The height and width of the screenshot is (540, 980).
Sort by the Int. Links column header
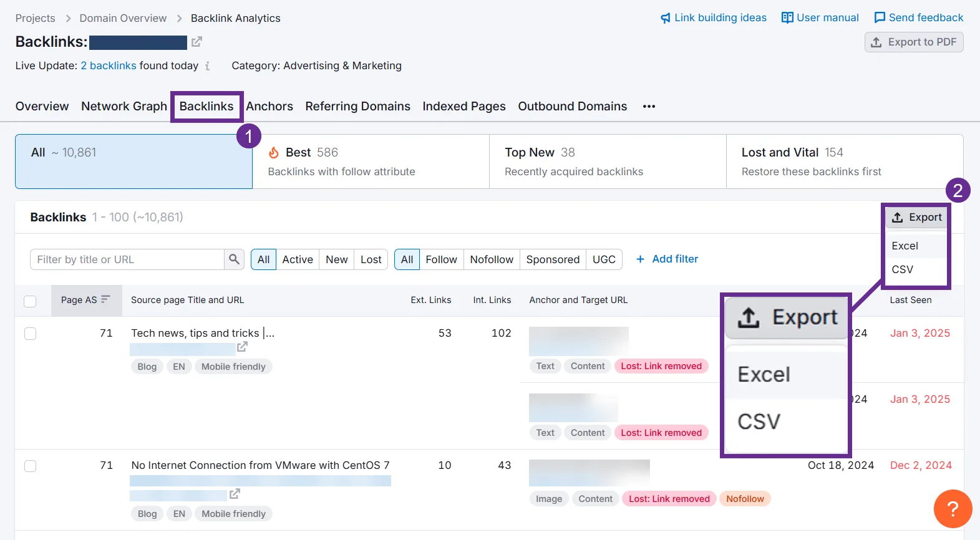[x=492, y=300]
